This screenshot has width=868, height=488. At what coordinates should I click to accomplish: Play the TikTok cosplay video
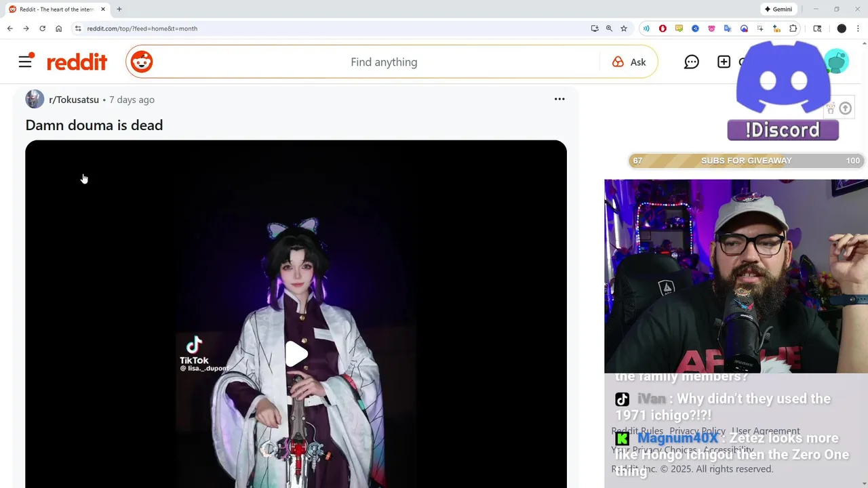(x=296, y=354)
